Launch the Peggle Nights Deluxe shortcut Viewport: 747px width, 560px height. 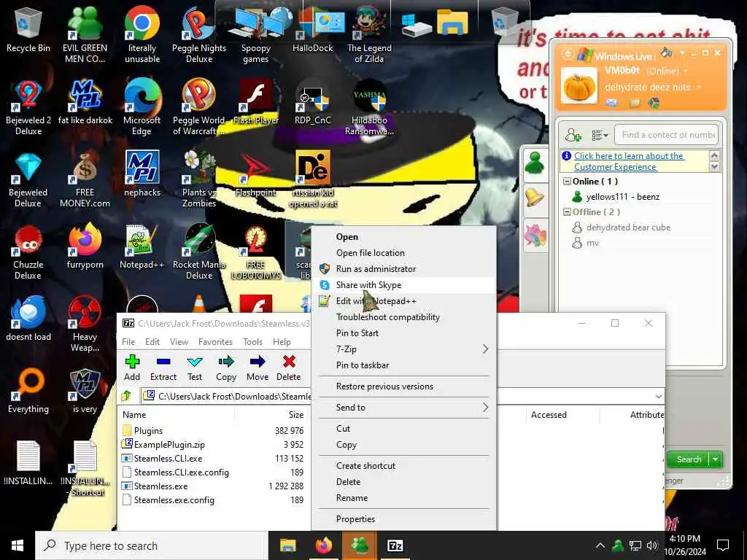(x=198, y=36)
